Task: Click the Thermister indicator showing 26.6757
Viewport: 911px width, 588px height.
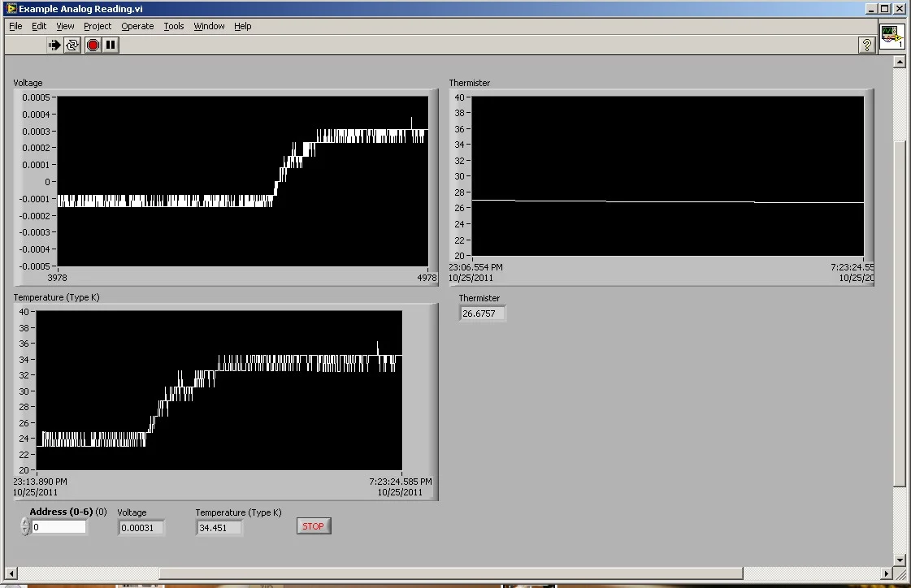Action: (482, 313)
